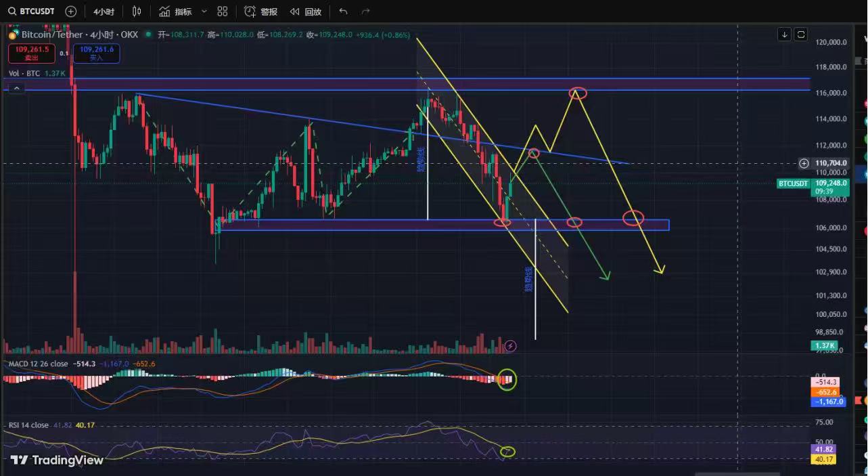Add a symbol with the plus-circle icon

point(70,12)
